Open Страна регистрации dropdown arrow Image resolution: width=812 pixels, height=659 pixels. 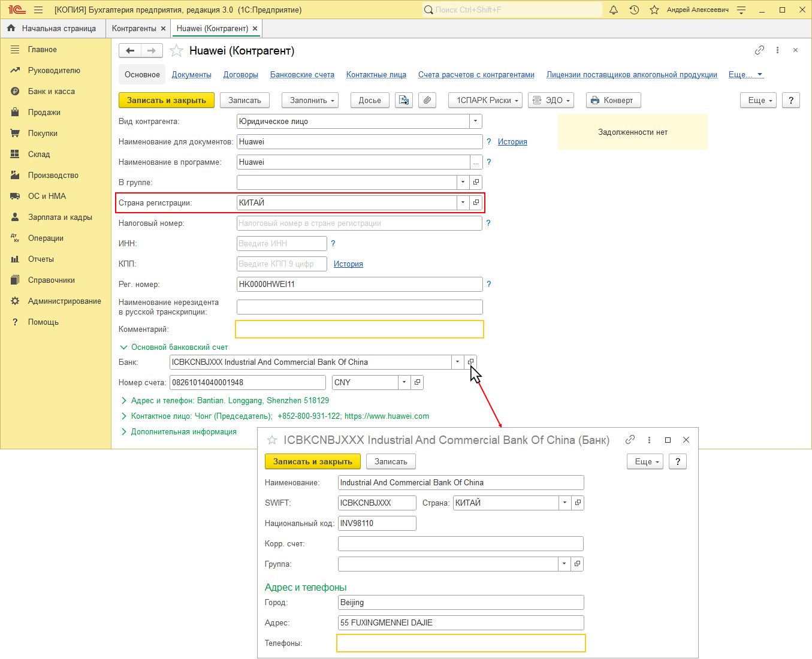tap(463, 202)
